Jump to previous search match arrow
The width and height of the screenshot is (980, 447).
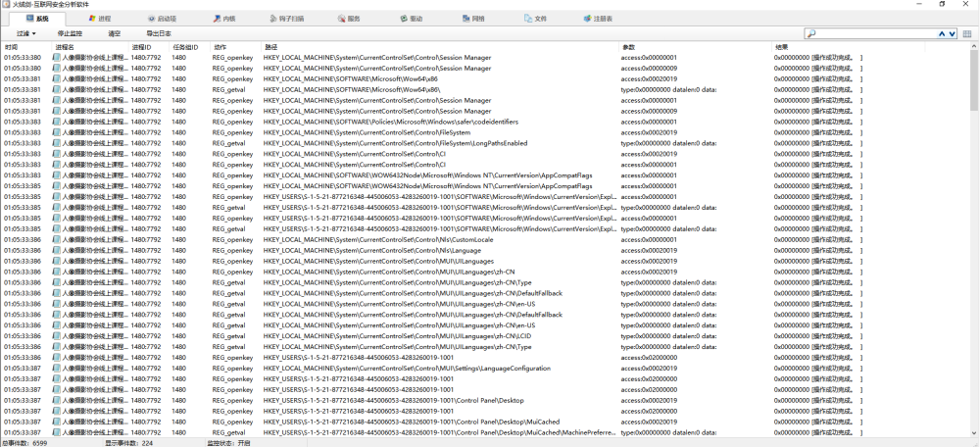pyautogui.click(x=942, y=33)
